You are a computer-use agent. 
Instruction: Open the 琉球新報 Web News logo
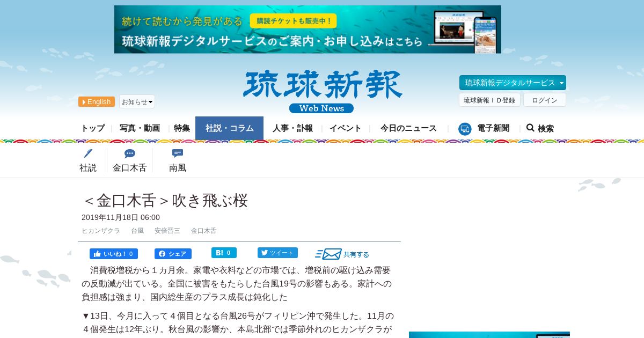pyautogui.click(x=322, y=92)
